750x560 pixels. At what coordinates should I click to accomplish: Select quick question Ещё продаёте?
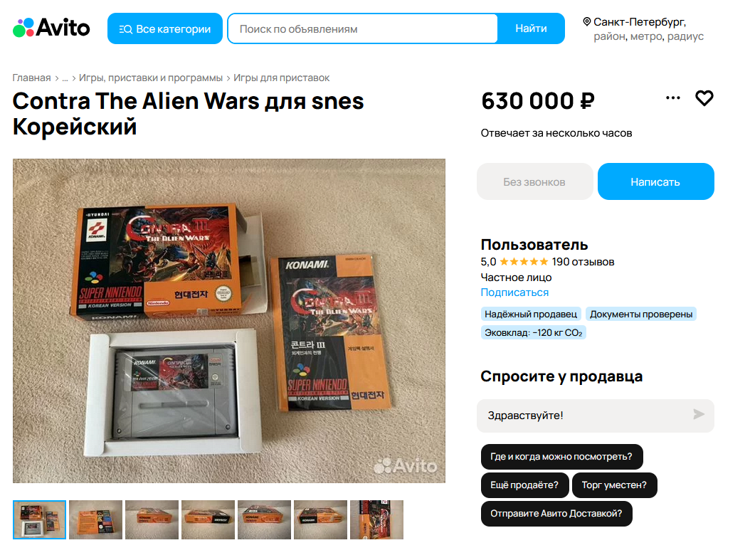coord(524,485)
